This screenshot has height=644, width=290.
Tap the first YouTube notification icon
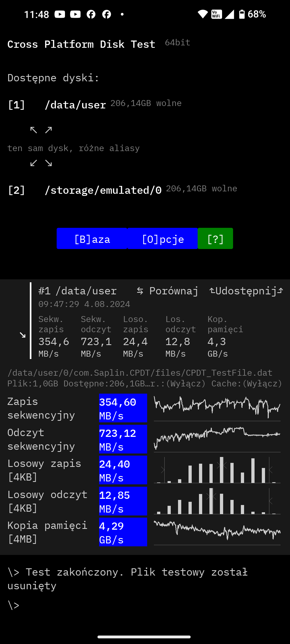click(x=60, y=14)
